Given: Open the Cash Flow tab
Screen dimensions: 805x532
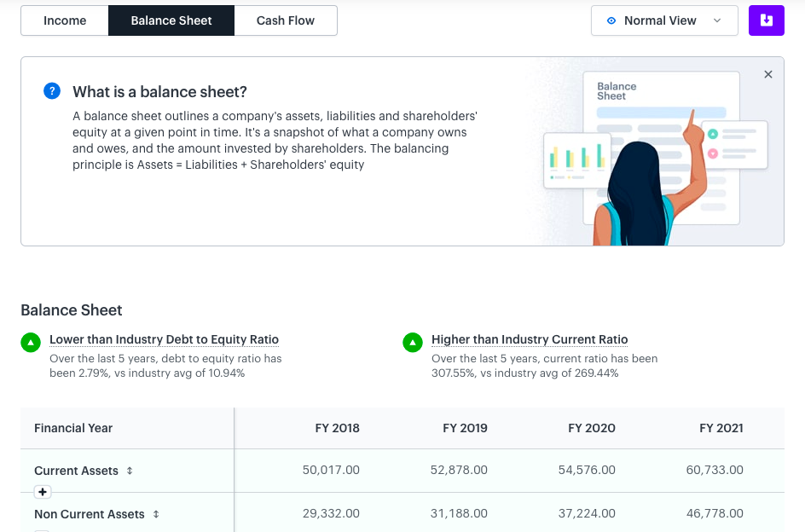Looking at the screenshot, I should pyautogui.click(x=286, y=20).
